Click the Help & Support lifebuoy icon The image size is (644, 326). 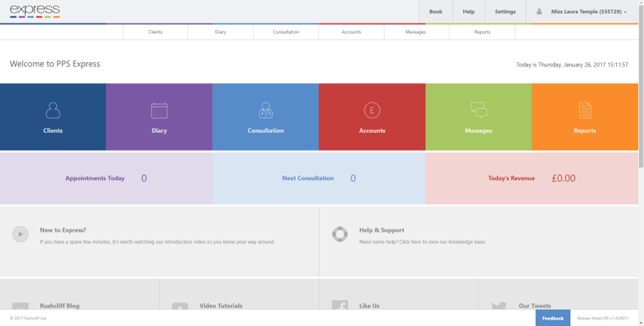point(340,234)
